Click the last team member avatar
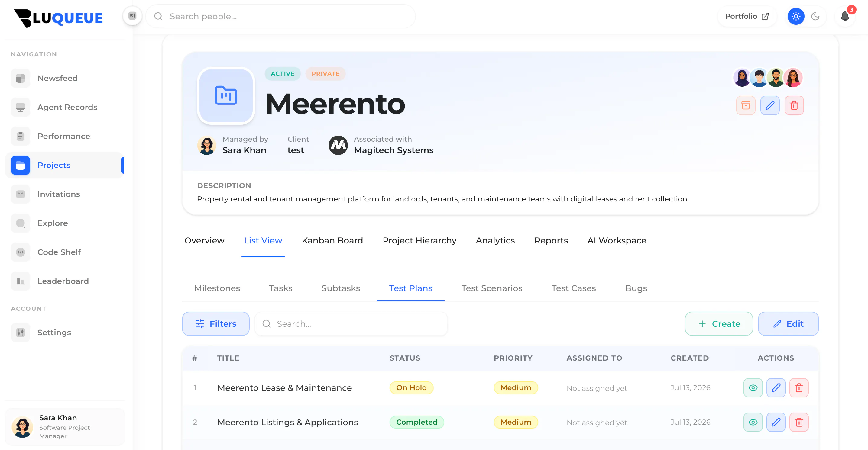This screenshot has width=868, height=450. (793, 78)
